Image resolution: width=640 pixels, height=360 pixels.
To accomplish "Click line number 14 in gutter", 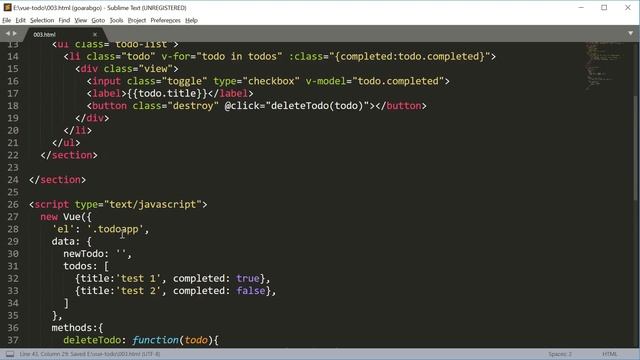I will (13, 56).
